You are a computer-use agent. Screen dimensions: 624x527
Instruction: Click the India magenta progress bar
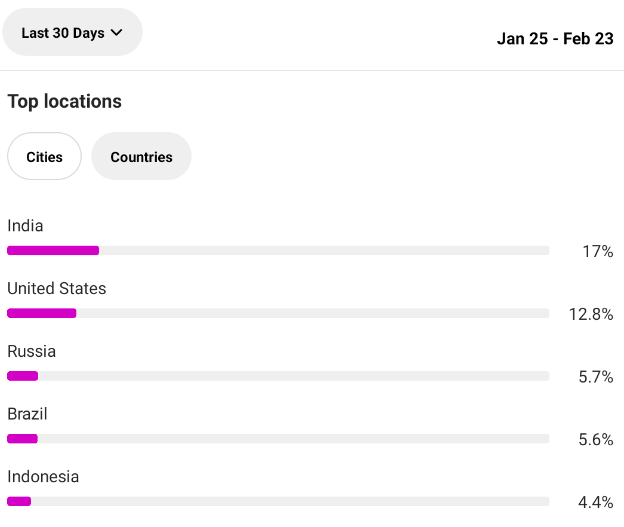[x=53, y=250]
